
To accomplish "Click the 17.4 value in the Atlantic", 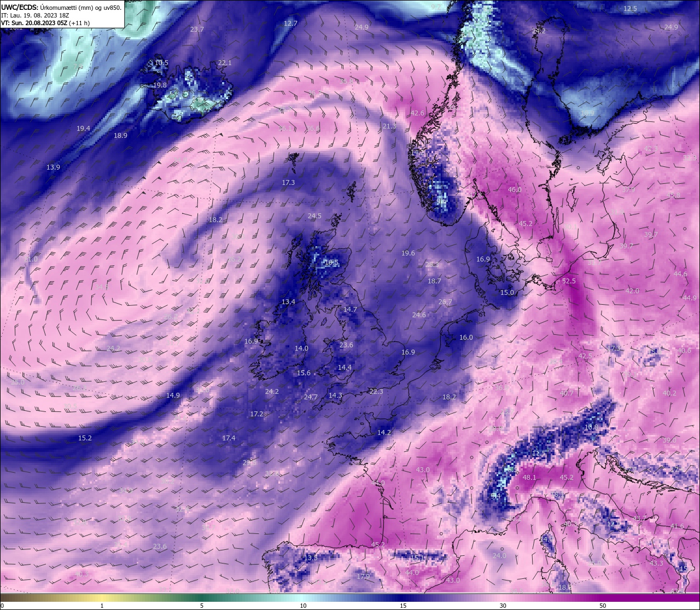I will pyautogui.click(x=229, y=438).
